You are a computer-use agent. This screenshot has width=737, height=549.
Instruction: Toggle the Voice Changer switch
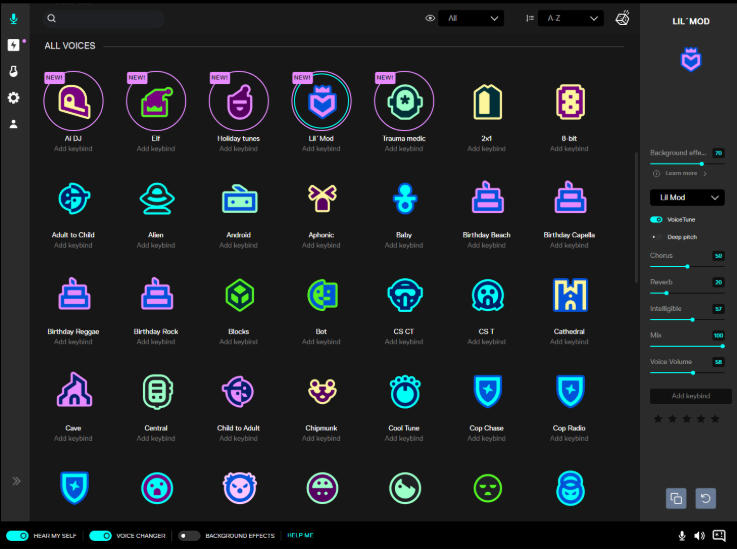100,536
